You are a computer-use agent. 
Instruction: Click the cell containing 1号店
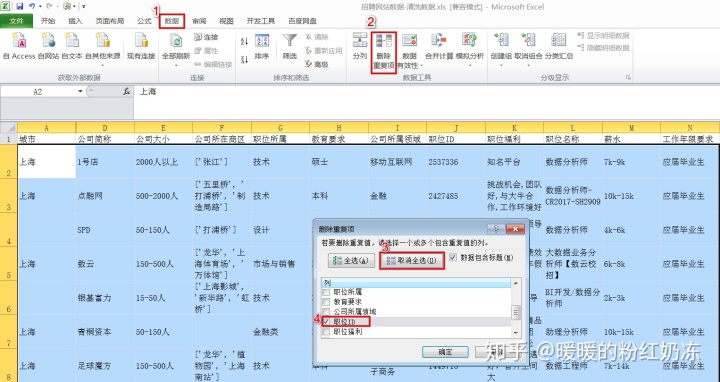pos(105,162)
